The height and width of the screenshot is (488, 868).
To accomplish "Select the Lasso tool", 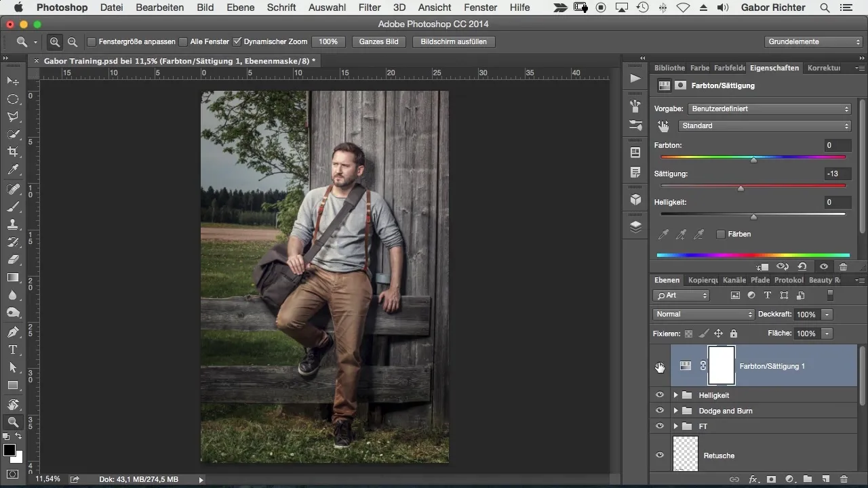I will 13,117.
